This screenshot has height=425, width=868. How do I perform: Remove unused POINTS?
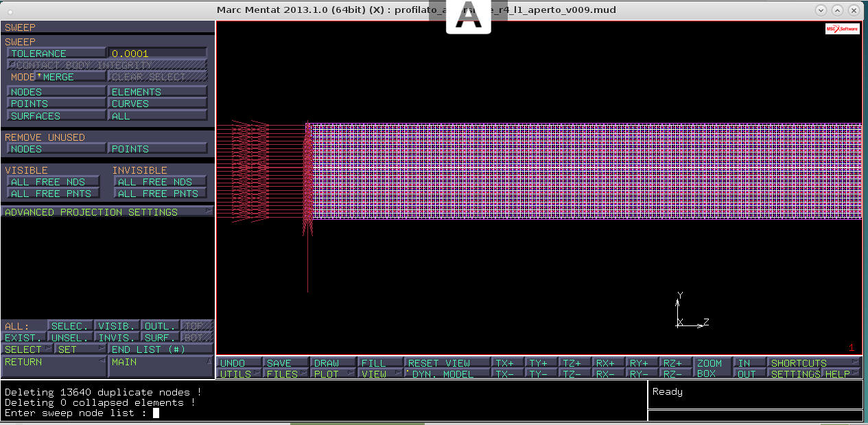pos(158,148)
